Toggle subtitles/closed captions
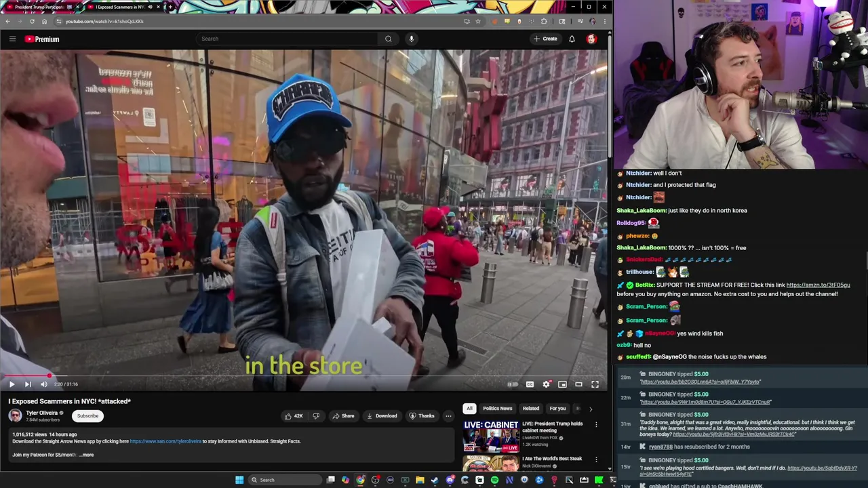The width and height of the screenshot is (868, 488). click(x=530, y=384)
